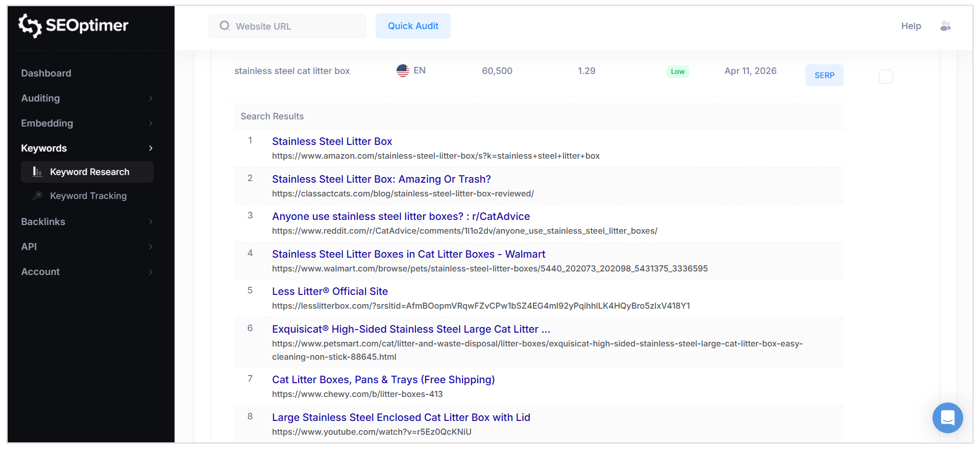Click the search volume 60,500
The width and height of the screenshot is (980, 449).
tap(497, 71)
